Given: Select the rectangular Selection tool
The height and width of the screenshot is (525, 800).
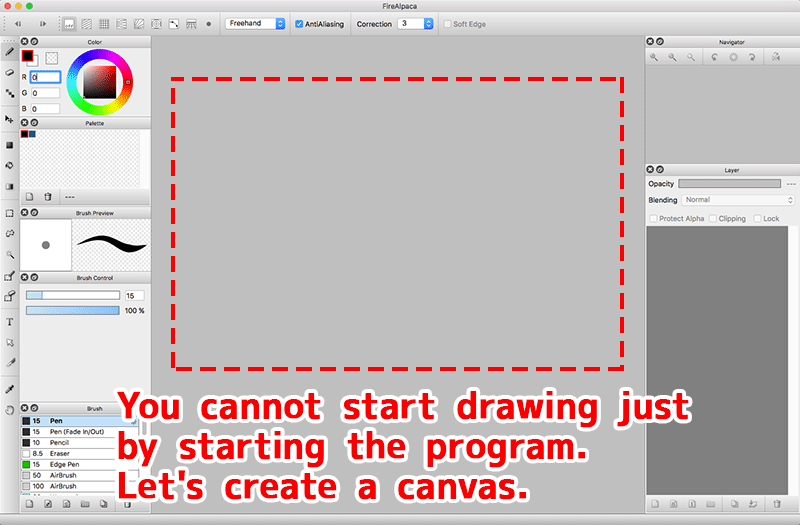Looking at the screenshot, I should point(9,213).
